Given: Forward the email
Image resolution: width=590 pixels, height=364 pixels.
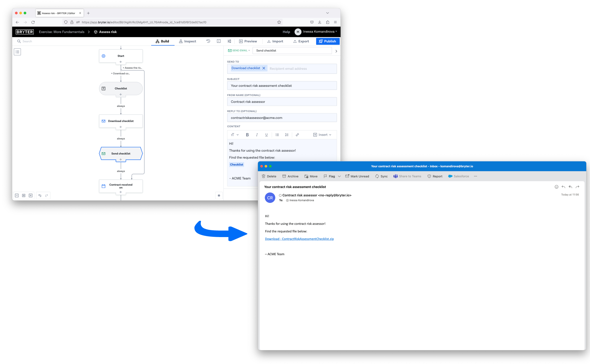Looking at the screenshot, I should pyautogui.click(x=578, y=187).
